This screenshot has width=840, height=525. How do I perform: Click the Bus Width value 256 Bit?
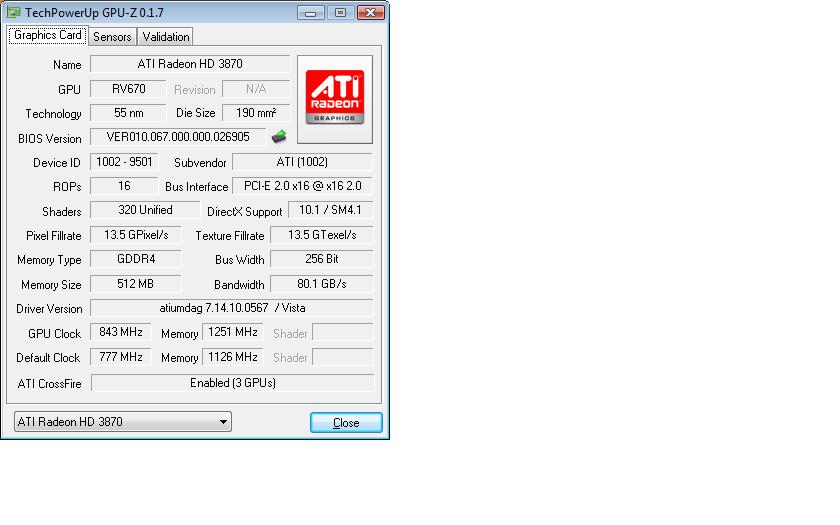(x=321, y=259)
